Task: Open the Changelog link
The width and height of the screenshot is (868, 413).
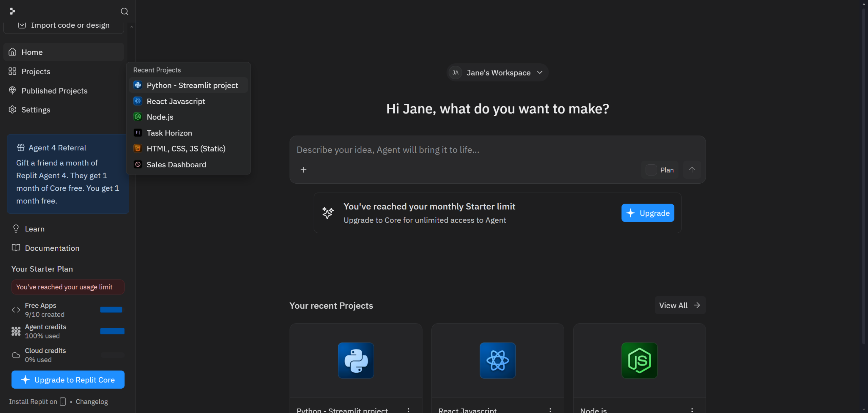Action: click(x=92, y=401)
